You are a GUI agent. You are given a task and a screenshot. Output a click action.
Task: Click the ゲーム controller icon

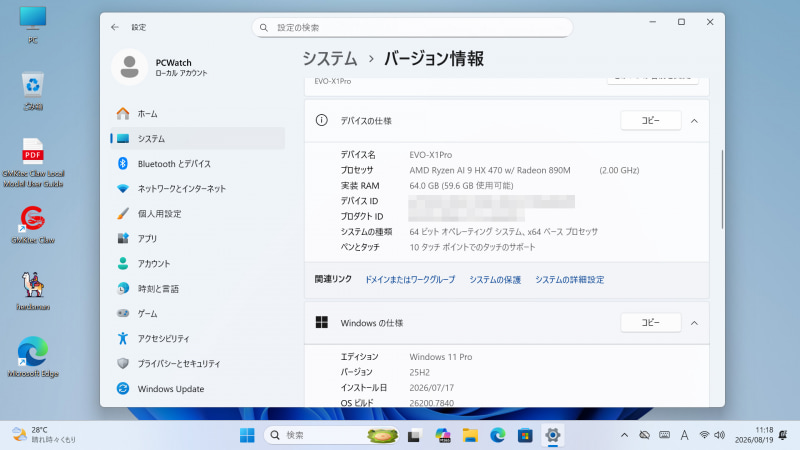click(x=123, y=313)
